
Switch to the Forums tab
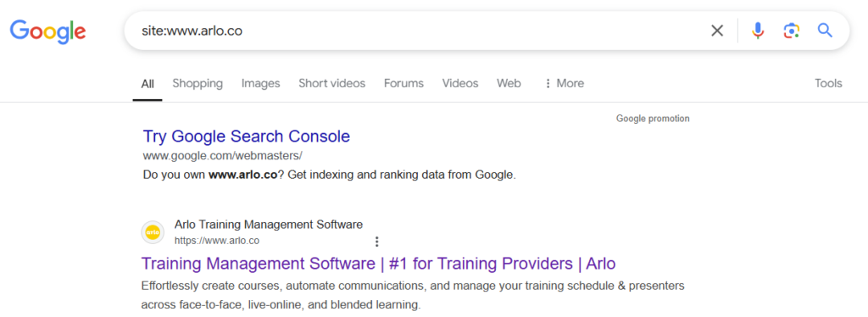point(403,84)
